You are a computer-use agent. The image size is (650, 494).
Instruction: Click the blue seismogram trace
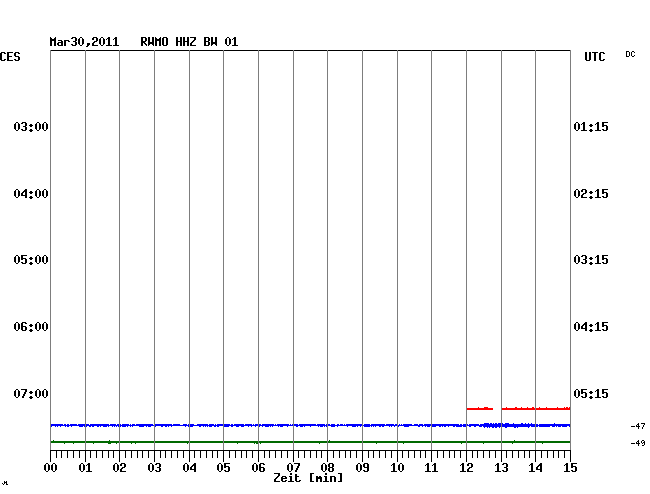click(x=310, y=425)
